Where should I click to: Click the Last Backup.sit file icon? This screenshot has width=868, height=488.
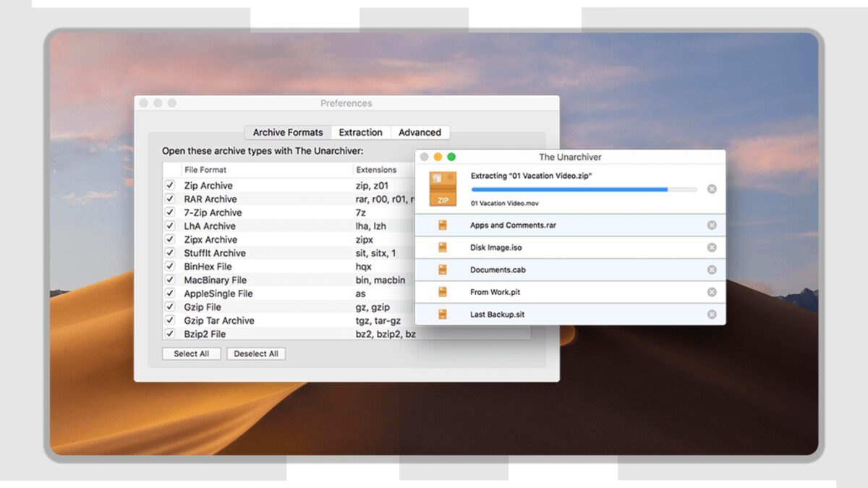coord(443,314)
